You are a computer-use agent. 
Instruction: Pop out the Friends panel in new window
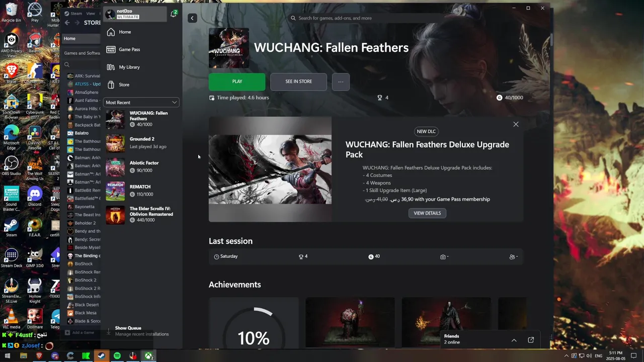531,340
